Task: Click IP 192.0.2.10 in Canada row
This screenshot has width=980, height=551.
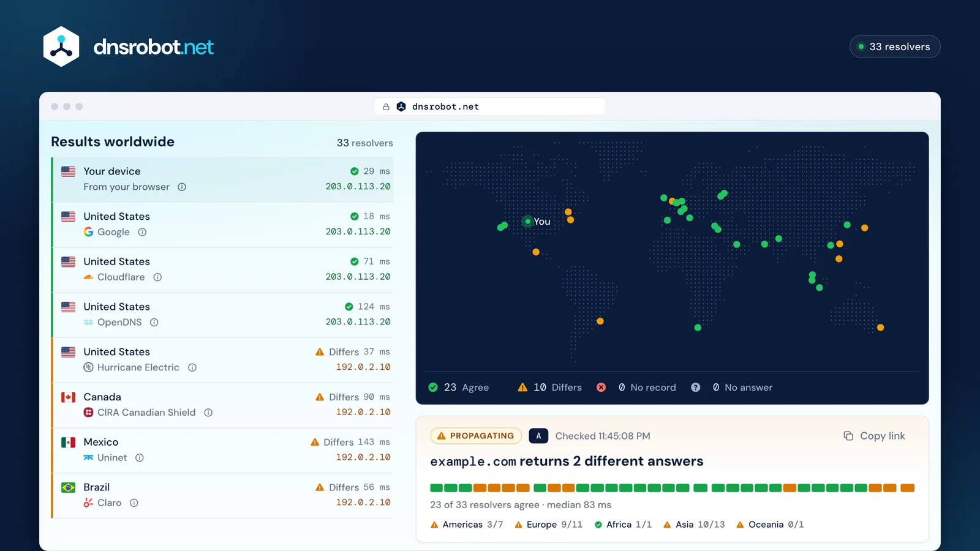Action: (363, 412)
